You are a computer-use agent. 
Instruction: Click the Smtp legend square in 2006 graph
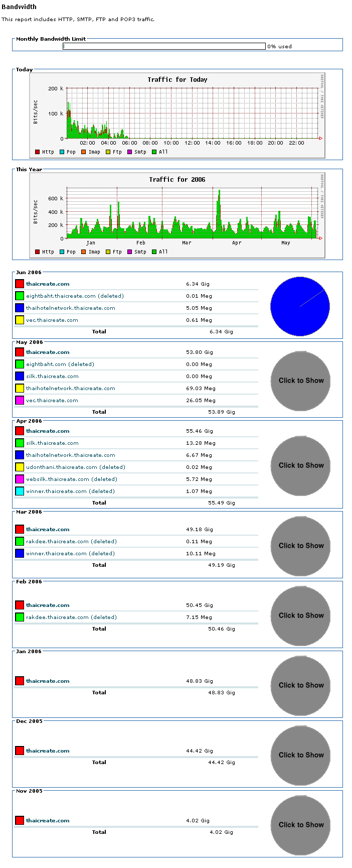click(x=129, y=252)
